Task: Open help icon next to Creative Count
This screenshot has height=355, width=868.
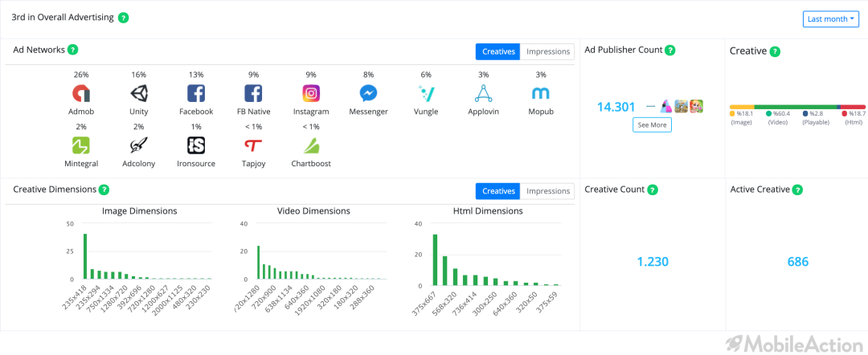Action: 653,190
